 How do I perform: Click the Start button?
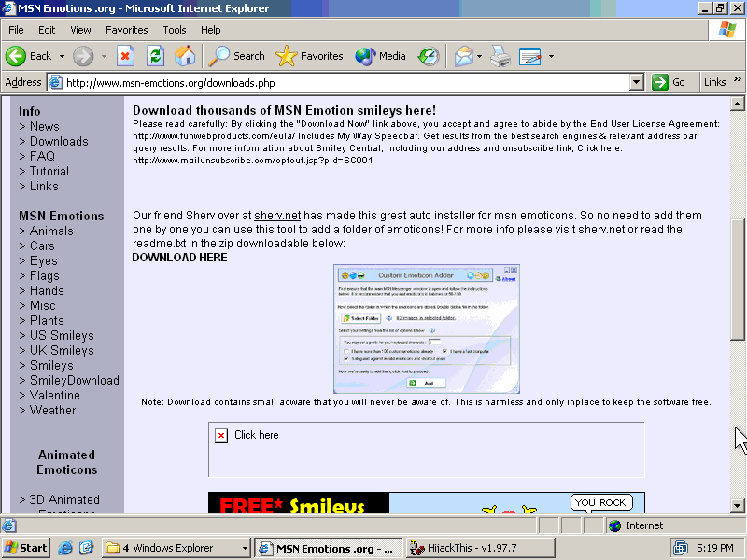click(26, 548)
